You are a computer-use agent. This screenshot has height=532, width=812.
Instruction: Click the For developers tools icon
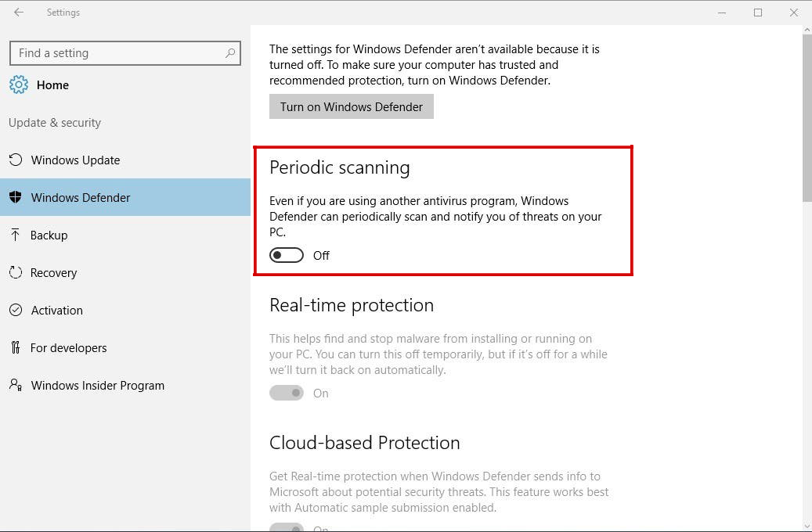point(16,347)
